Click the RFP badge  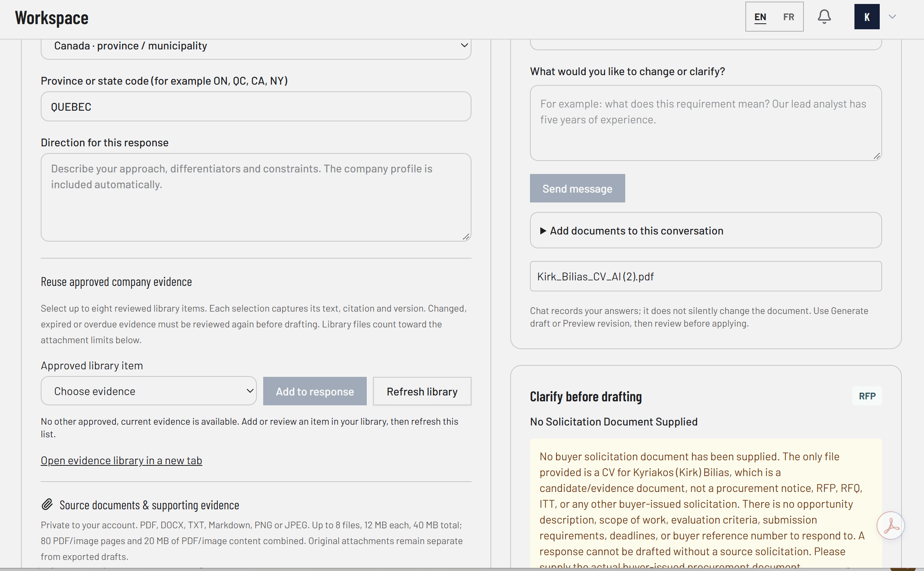(x=867, y=396)
